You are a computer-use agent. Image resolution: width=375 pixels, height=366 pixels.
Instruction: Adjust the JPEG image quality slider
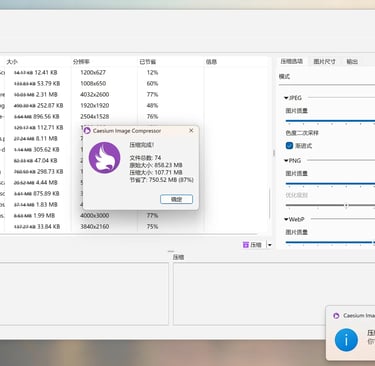coord(330,121)
